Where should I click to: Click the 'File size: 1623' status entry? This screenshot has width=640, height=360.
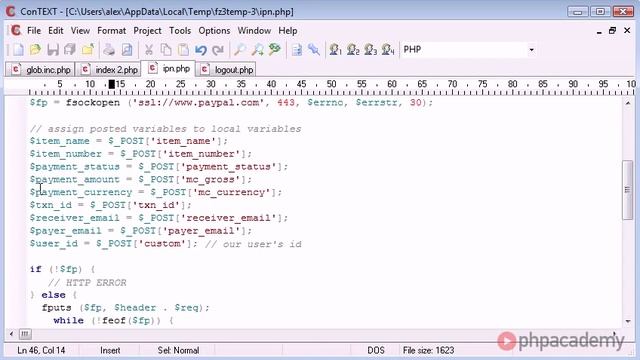428,350
